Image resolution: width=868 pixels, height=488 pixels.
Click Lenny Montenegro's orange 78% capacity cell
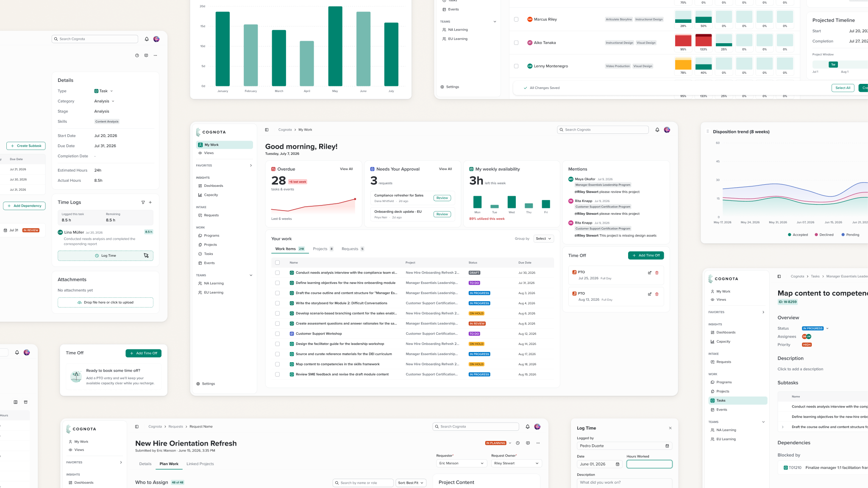pyautogui.click(x=683, y=64)
